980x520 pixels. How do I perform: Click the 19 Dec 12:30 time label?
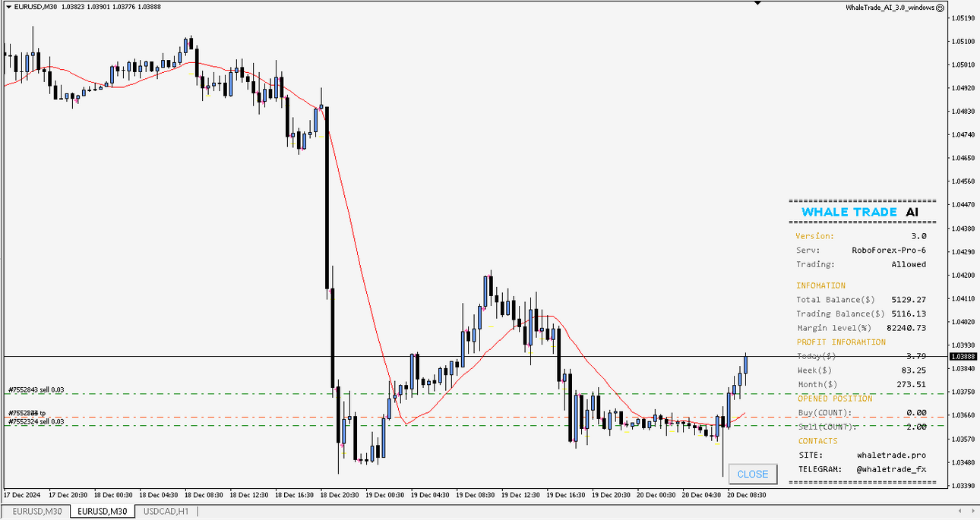point(521,495)
